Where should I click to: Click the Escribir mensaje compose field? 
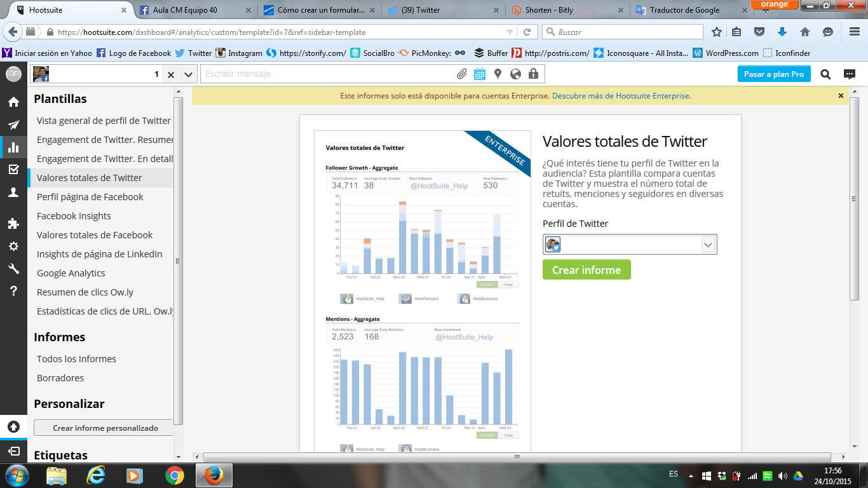coord(327,74)
